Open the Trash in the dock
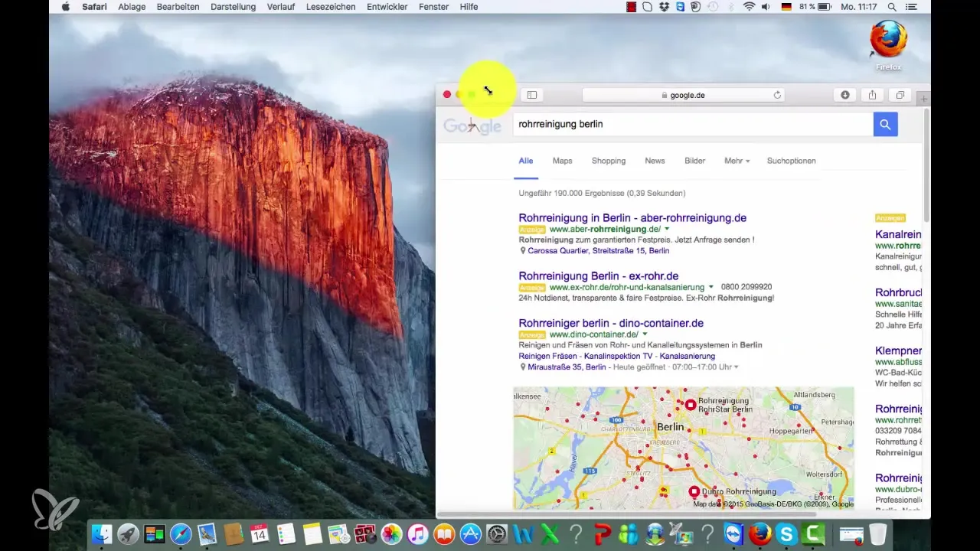This screenshot has height=551, width=980. pos(878,533)
